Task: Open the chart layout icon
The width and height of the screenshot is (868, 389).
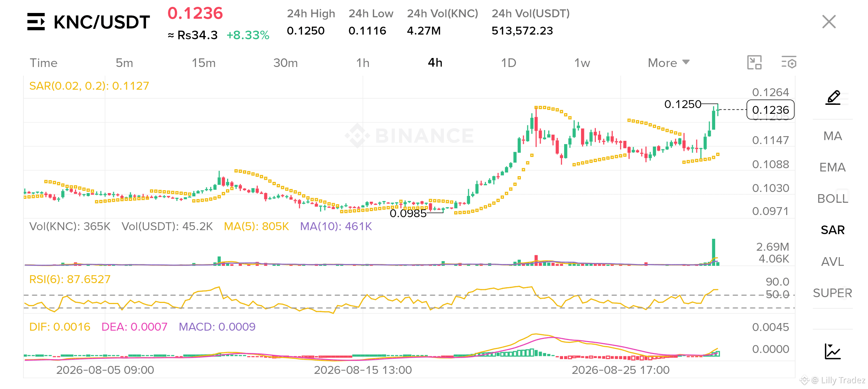Action: (x=754, y=63)
